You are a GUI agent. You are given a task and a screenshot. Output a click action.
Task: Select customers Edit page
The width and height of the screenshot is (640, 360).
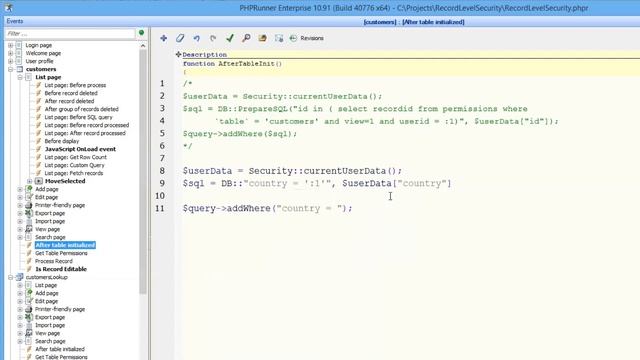click(x=46, y=197)
